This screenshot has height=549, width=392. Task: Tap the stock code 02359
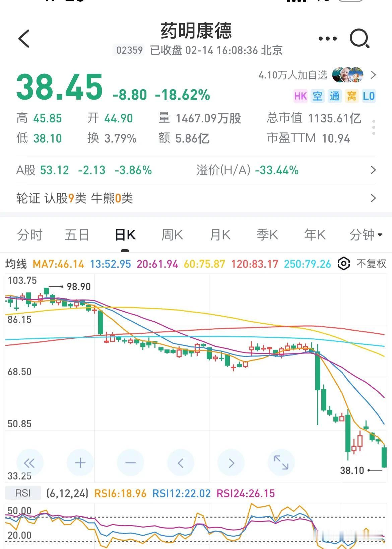point(130,50)
